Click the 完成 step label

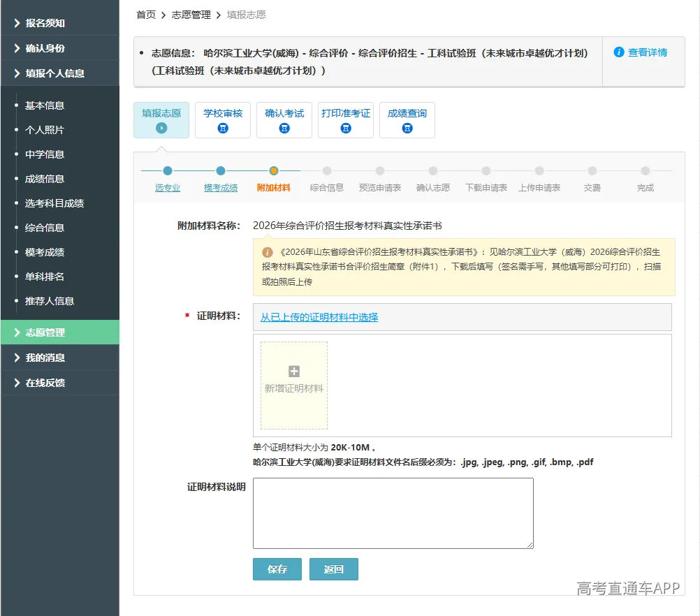[x=646, y=188]
